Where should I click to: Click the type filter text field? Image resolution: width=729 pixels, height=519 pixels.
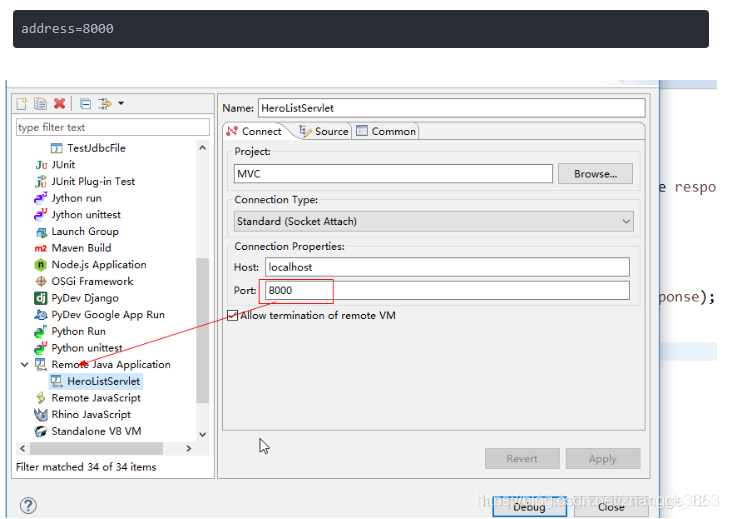point(113,127)
